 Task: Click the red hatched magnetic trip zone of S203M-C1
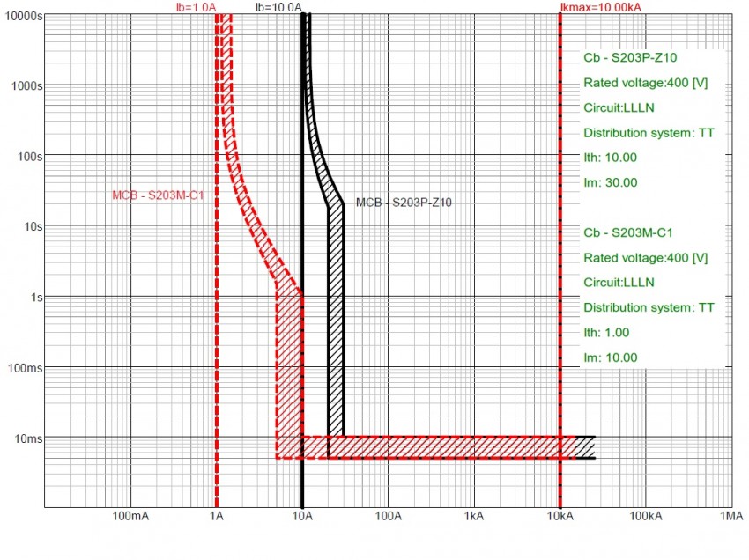(x=289, y=372)
